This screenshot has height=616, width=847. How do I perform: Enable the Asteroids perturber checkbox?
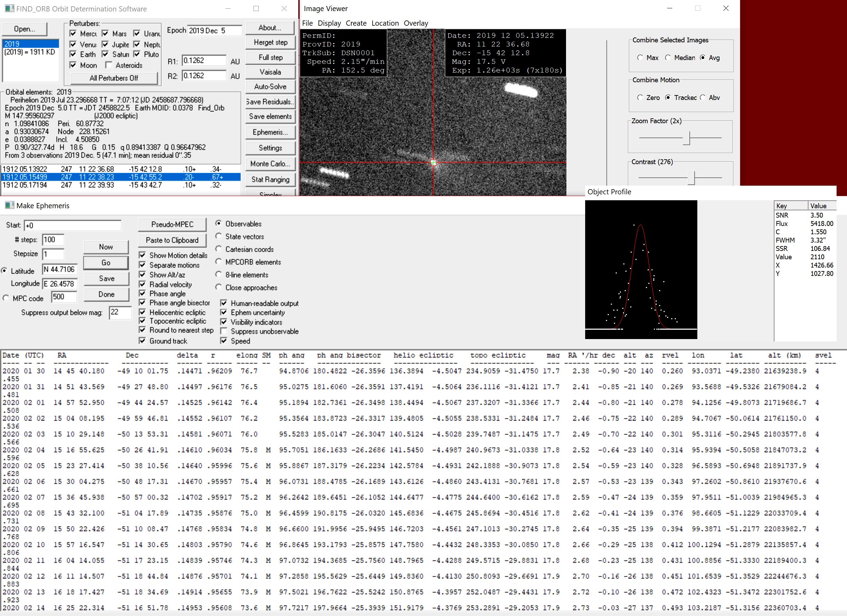click(109, 65)
